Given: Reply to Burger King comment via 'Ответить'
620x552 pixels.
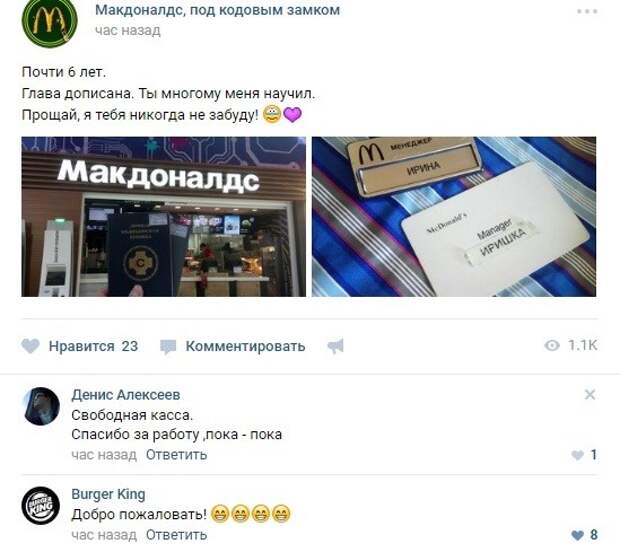Looking at the screenshot, I should pos(176,535).
